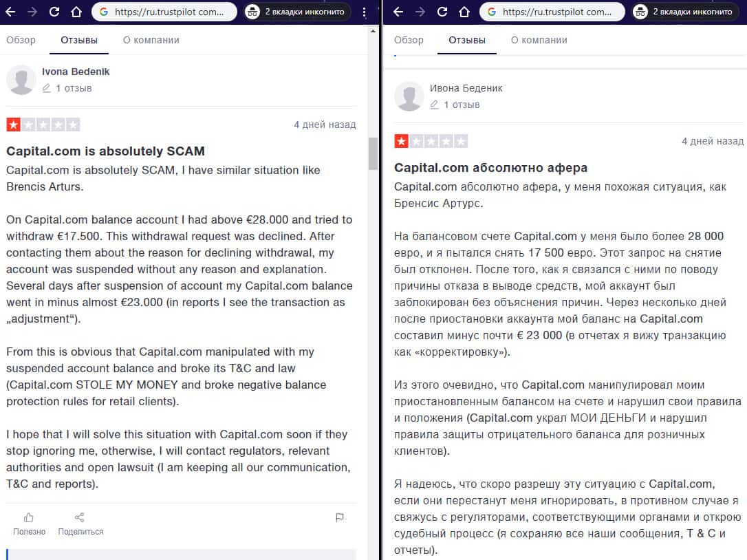The height and width of the screenshot is (560, 747).
Task: Focus the address bar in the left browser window
Action: 164,12
